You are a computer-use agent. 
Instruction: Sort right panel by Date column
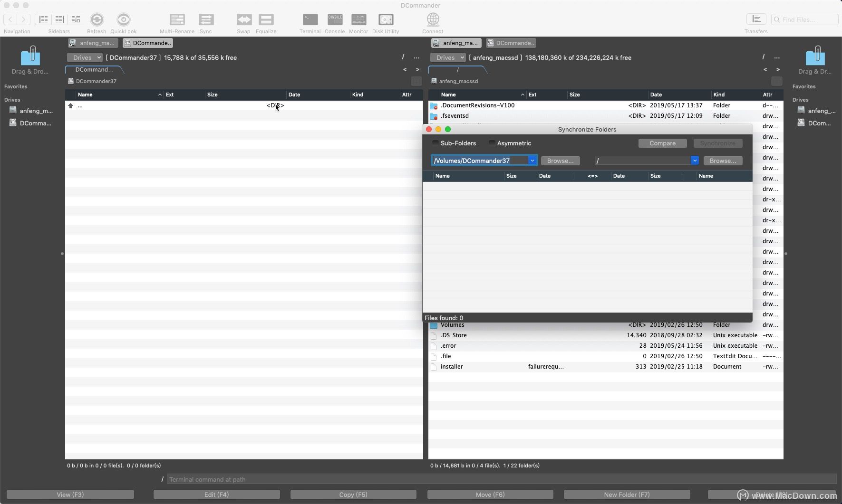679,95
